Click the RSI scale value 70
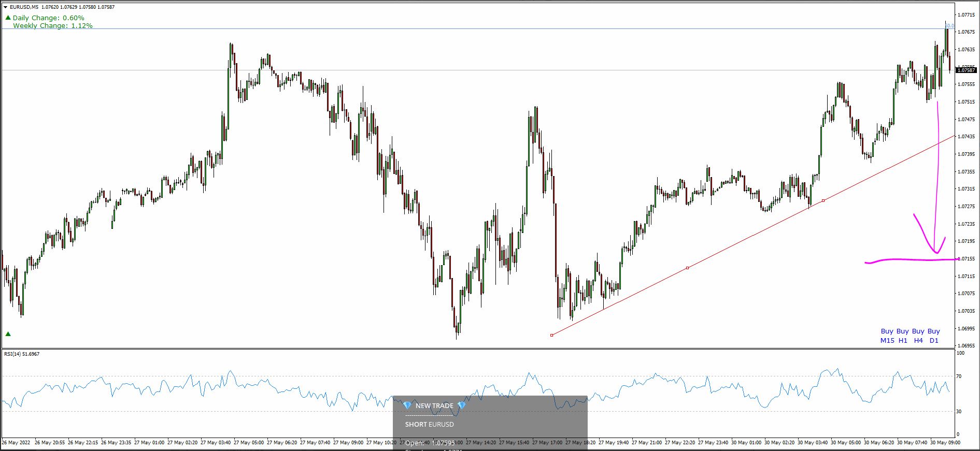The image size is (980, 451). 959,376
